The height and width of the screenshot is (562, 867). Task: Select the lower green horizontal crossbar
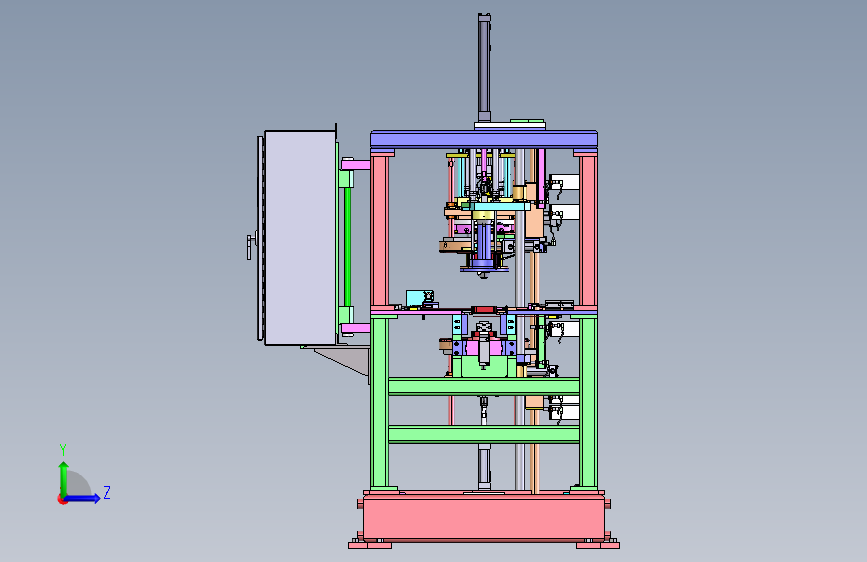(484, 434)
